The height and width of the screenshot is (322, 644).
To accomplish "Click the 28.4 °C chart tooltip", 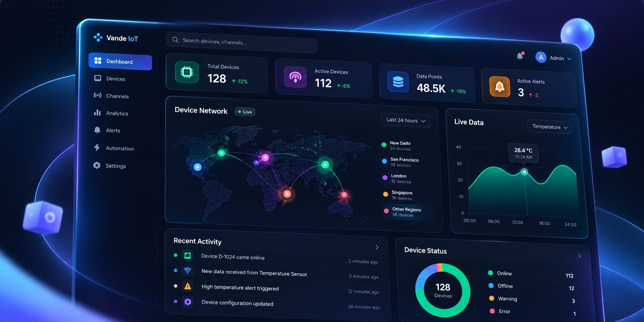I will point(523,153).
